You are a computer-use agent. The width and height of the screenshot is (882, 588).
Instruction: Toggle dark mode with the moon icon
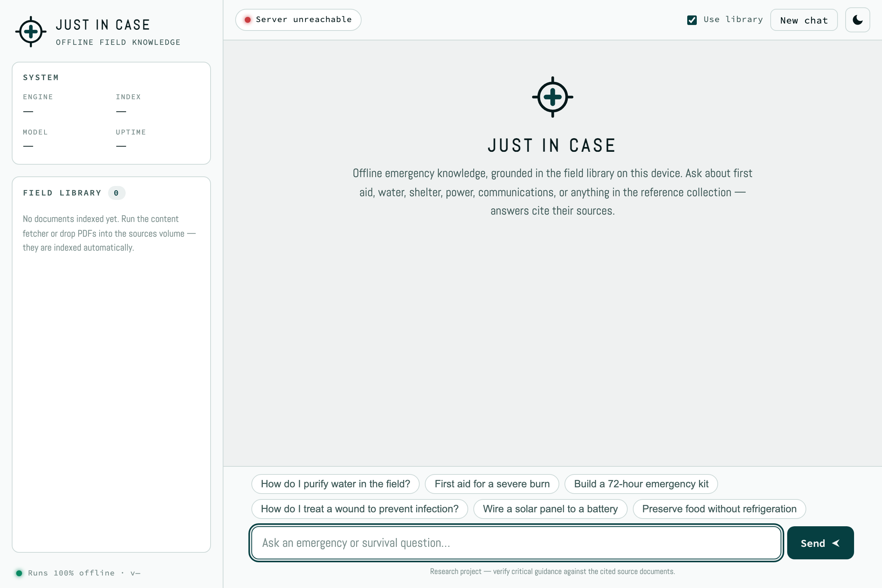857,20
